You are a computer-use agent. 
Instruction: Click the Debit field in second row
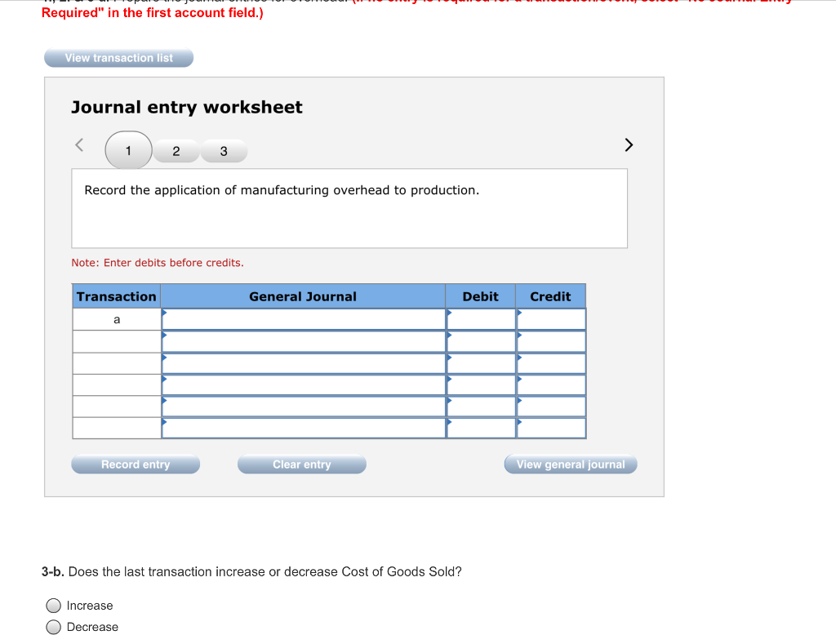click(481, 341)
